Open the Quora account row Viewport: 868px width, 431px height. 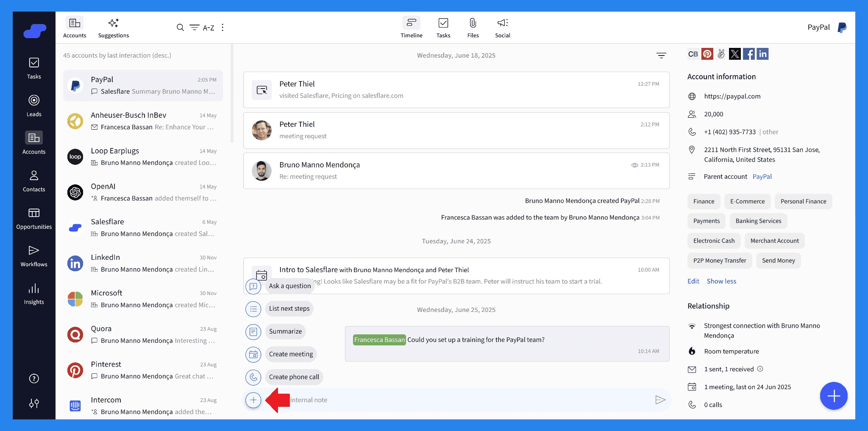143,335
